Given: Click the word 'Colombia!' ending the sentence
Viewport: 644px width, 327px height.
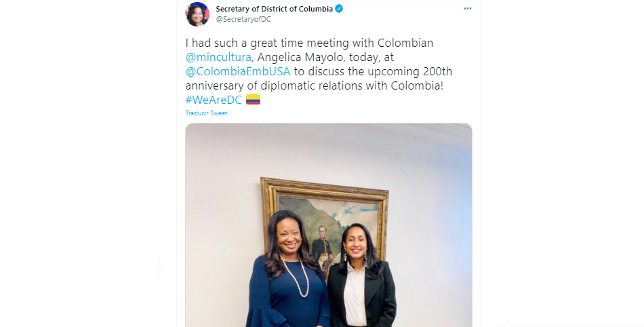Looking at the screenshot, I should coord(417,86).
